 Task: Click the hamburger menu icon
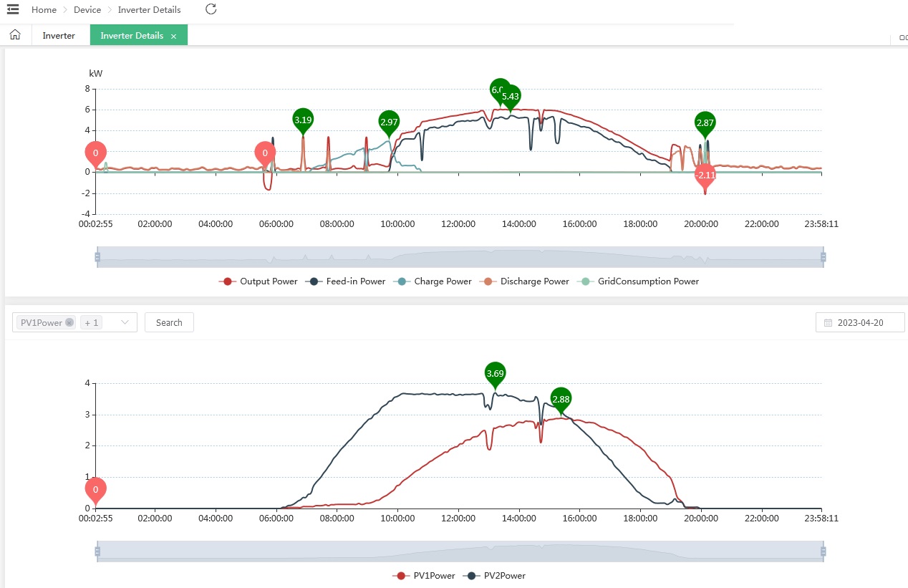[x=13, y=9]
